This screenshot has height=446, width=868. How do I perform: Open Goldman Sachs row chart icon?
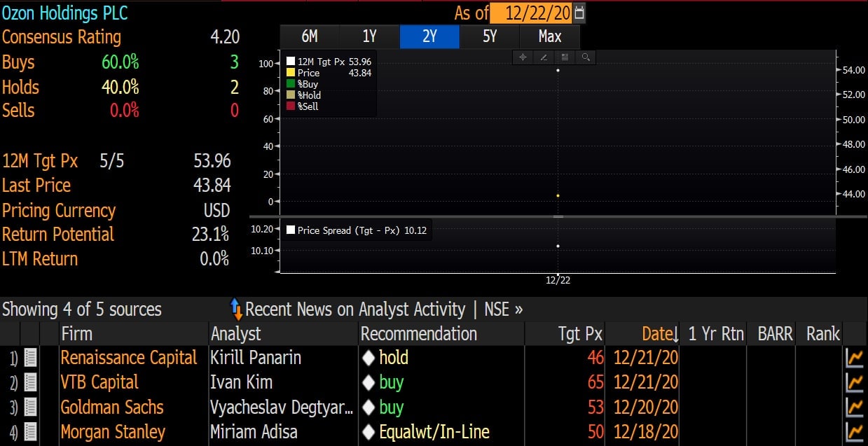click(855, 407)
